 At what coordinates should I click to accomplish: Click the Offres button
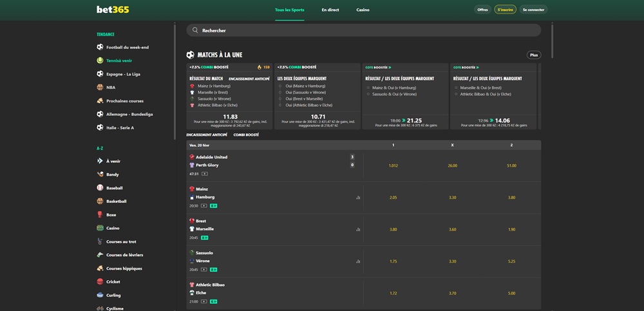pyautogui.click(x=482, y=10)
